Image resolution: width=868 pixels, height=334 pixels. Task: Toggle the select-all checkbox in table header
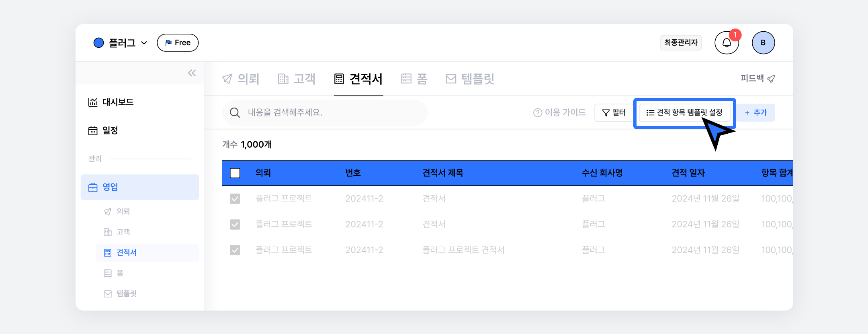coord(235,173)
